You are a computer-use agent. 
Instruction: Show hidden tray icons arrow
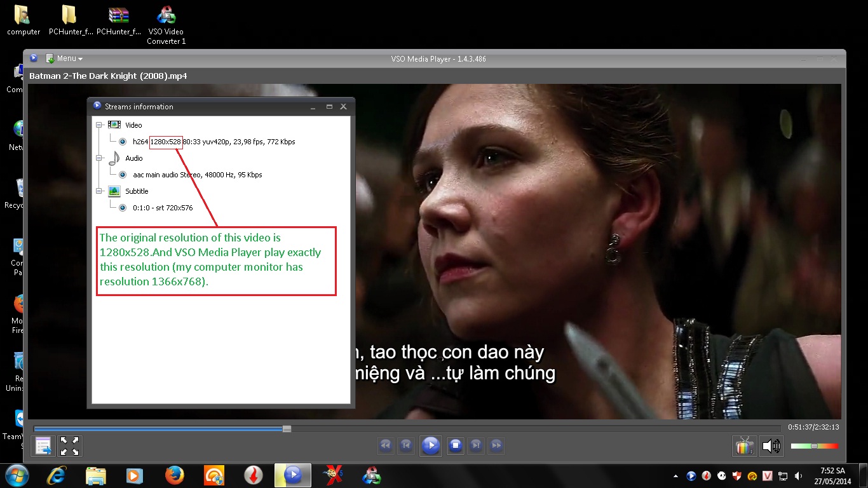click(x=676, y=475)
